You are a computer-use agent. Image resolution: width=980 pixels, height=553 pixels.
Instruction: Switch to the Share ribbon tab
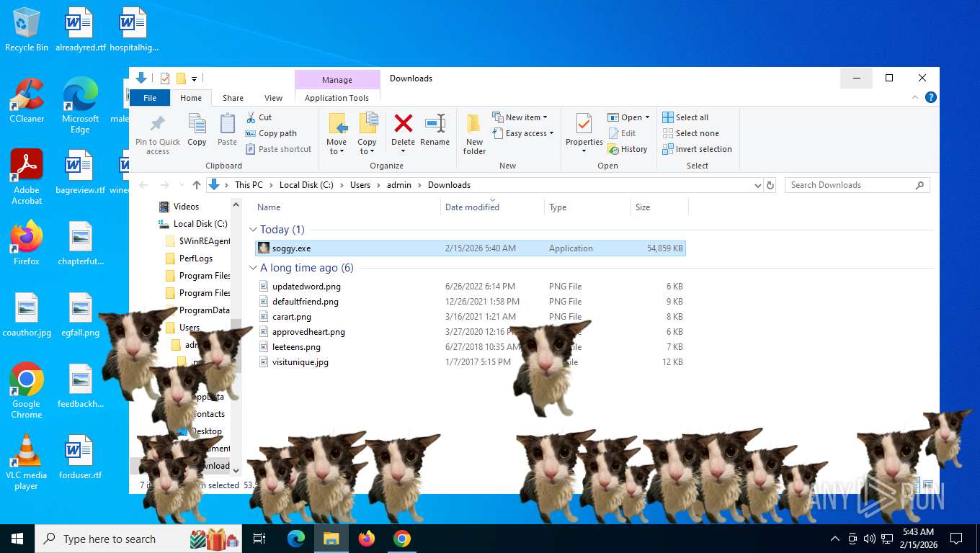coord(233,98)
